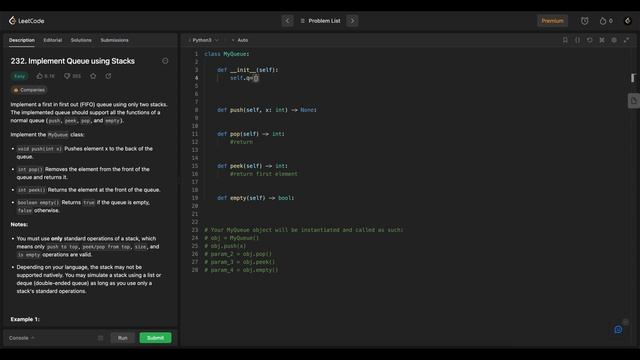Viewport: 640px width, 360px height.
Task: Open the Python3 language dropdown
Action: 204,40
